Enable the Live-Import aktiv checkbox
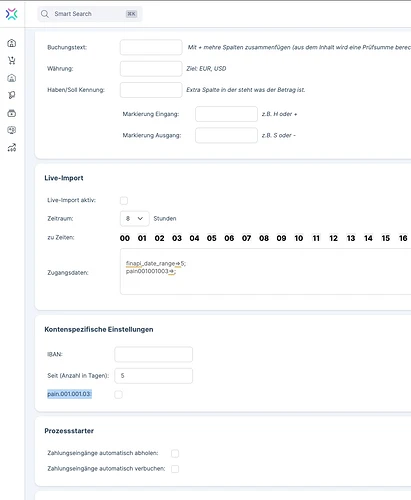This screenshot has width=411, height=500. pyautogui.click(x=124, y=201)
